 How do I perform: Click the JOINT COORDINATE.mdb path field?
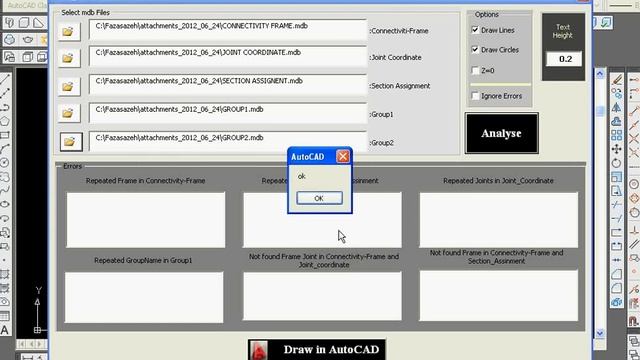(228, 56)
